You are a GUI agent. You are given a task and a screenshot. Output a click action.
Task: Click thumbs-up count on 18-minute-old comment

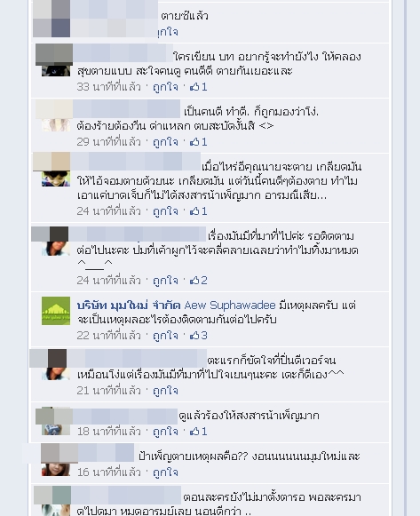tap(199, 431)
